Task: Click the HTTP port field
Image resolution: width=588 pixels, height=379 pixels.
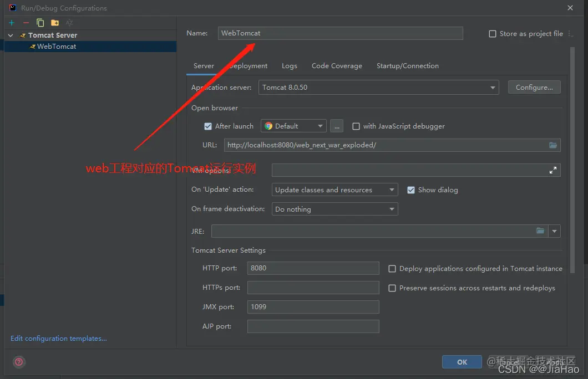Action: click(x=313, y=268)
